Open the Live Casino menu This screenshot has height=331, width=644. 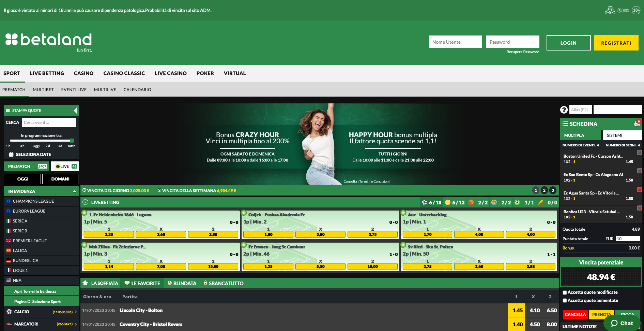tap(170, 73)
